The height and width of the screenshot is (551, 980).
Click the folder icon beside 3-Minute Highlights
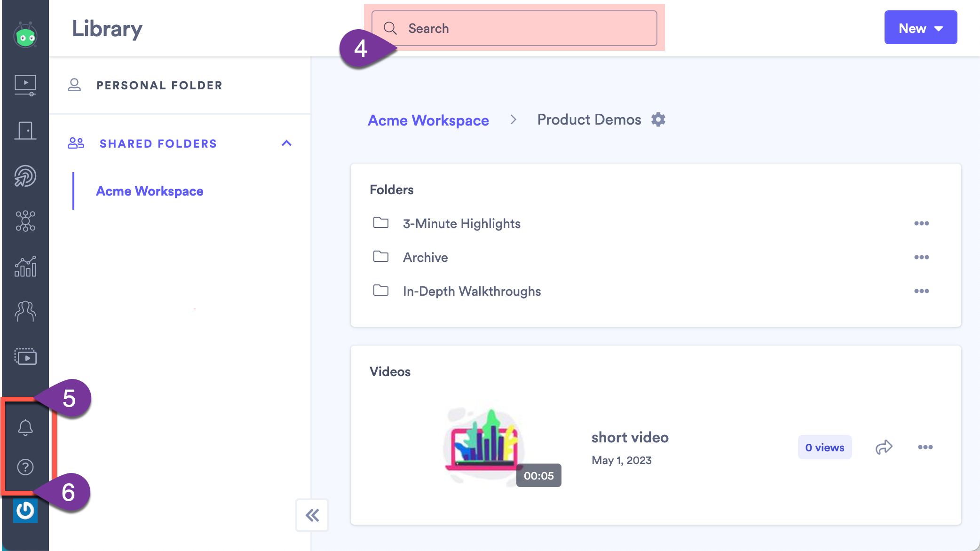coord(381,222)
